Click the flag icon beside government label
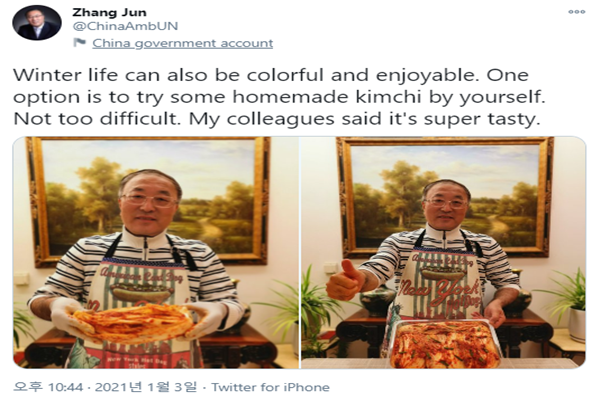 (x=79, y=42)
